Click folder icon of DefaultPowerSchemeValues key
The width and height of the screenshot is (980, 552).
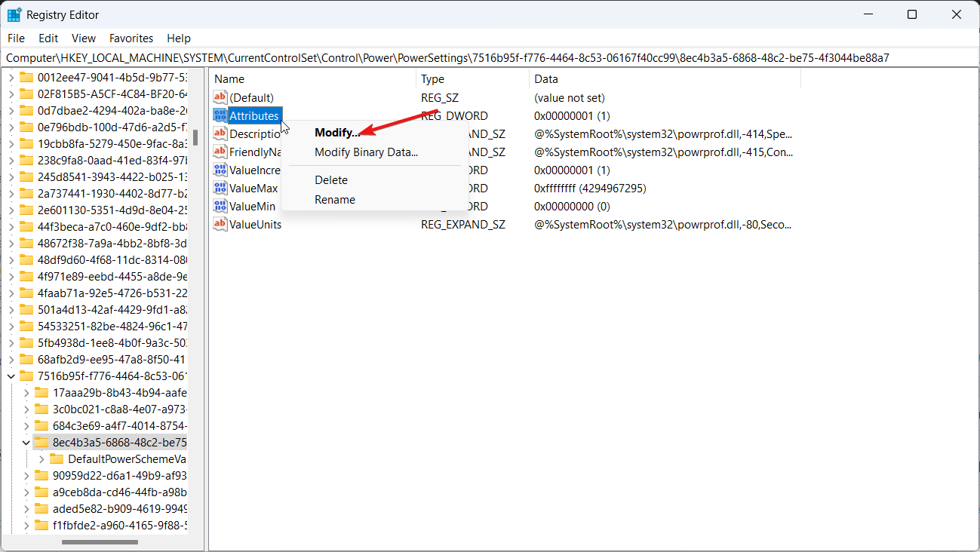click(57, 458)
